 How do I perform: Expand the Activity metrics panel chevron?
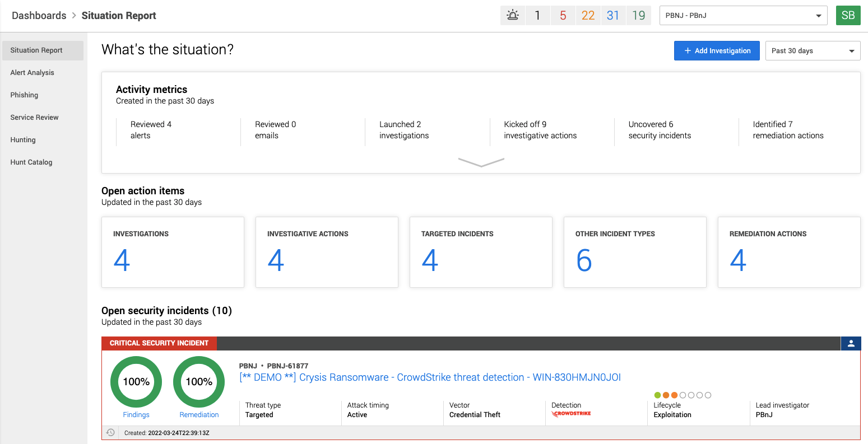[481, 162]
